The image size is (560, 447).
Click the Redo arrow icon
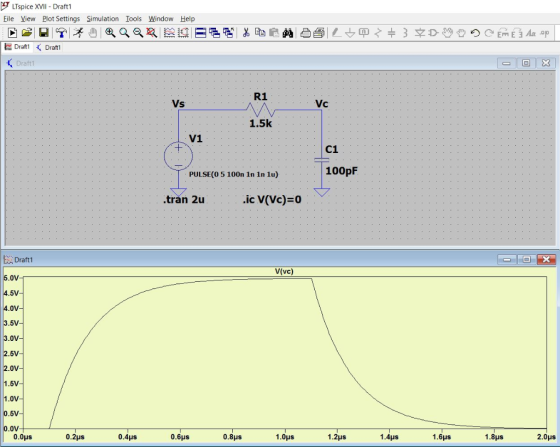[x=489, y=33]
